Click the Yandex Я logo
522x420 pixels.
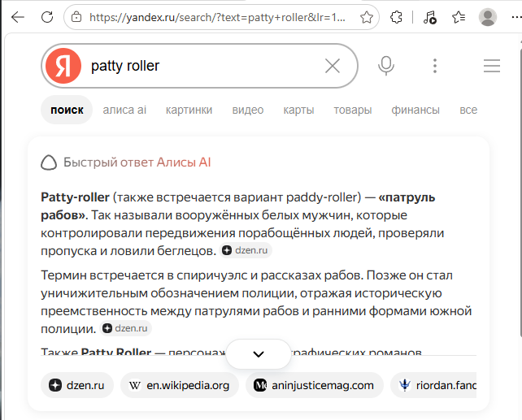63,66
